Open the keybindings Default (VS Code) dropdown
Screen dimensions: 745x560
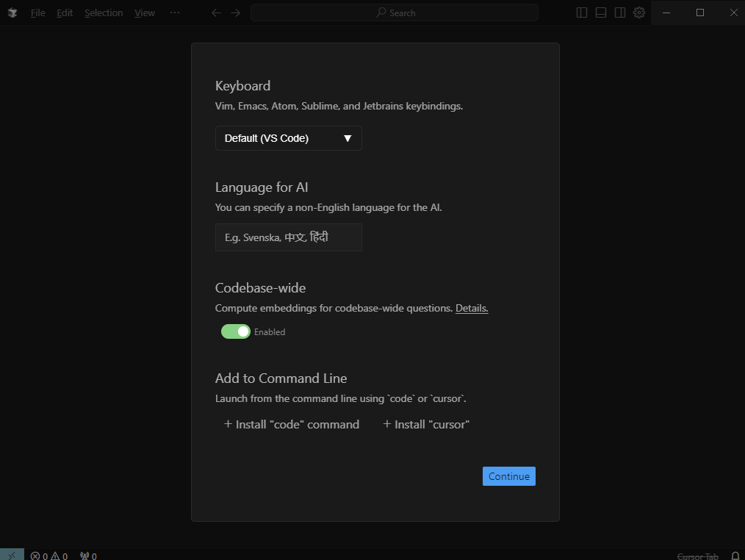click(x=289, y=138)
